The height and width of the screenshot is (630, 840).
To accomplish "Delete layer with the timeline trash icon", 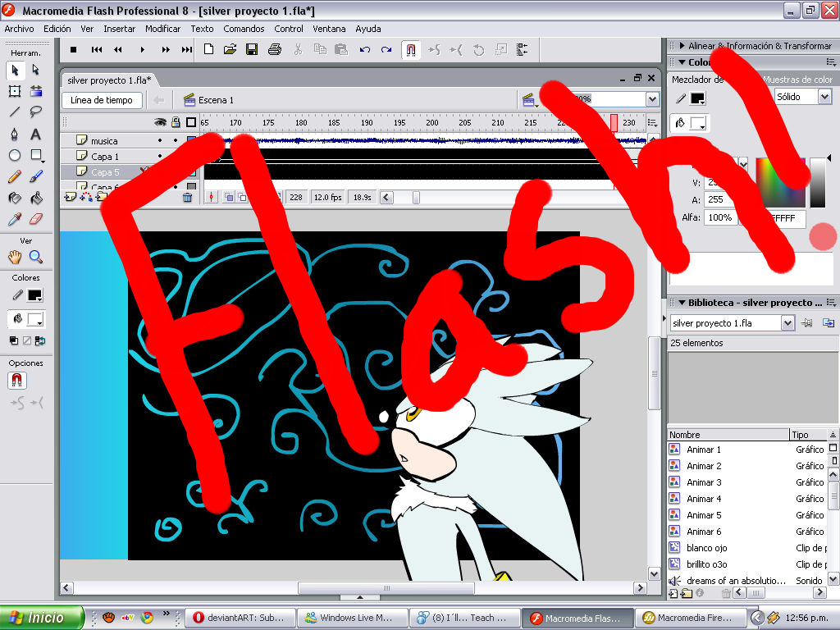I will 188,197.
